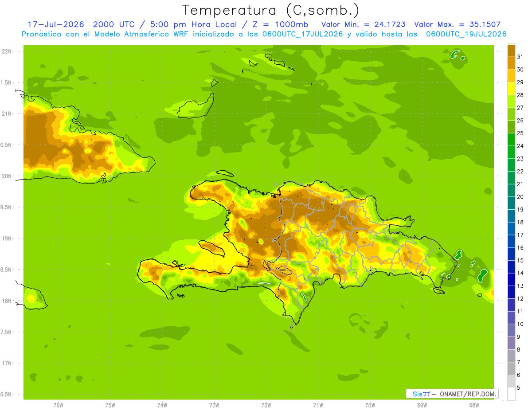Click the '18N' latitude label
The image size is (532, 411).
click(6, 301)
